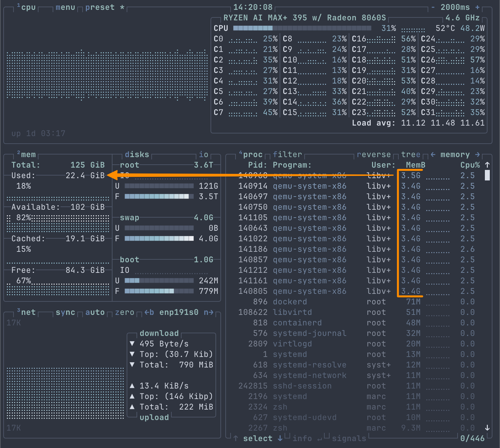Click the plus to increase update interval
Viewport: 500px width, 448px height.
point(477,7)
